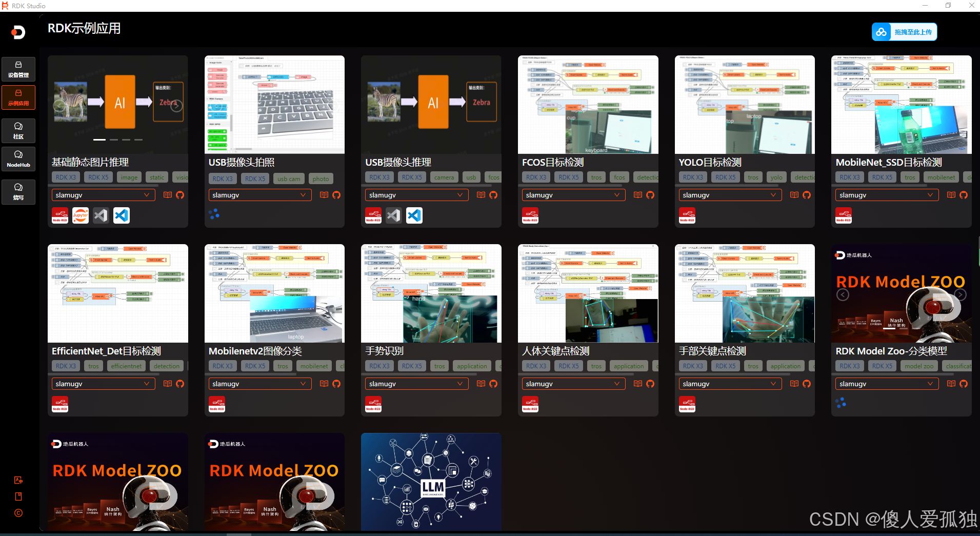Expand slamugv dropdown in YOLO目标检测
The image size is (980, 536).
click(x=730, y=195)
